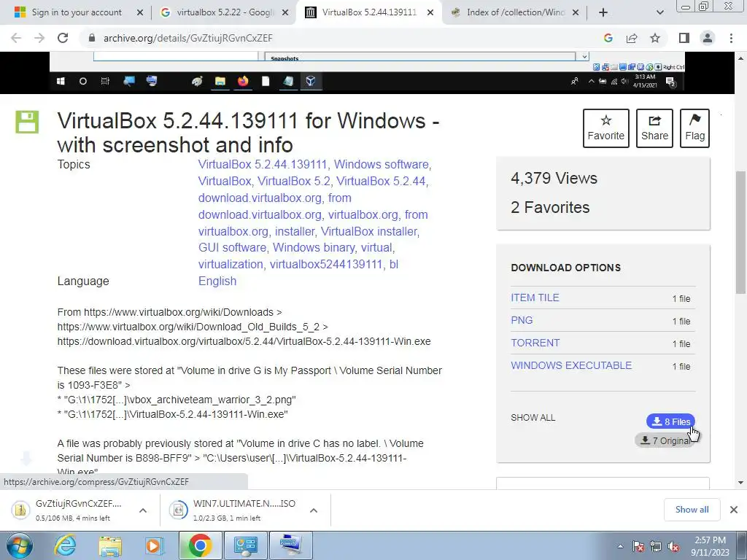Click the English language link
Screen dimensions: 747x560
pos(217,281)
